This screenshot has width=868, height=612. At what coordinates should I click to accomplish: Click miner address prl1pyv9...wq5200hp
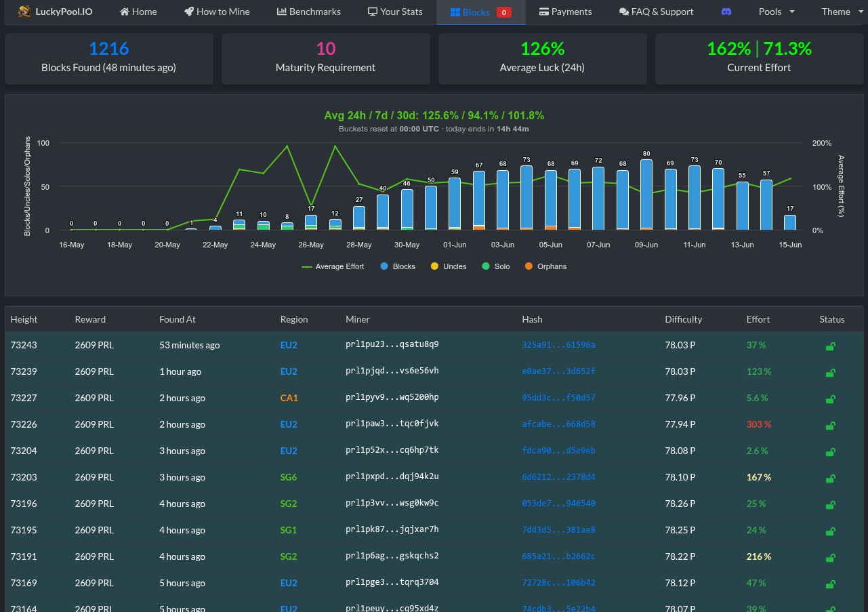[x=392, y=397]
